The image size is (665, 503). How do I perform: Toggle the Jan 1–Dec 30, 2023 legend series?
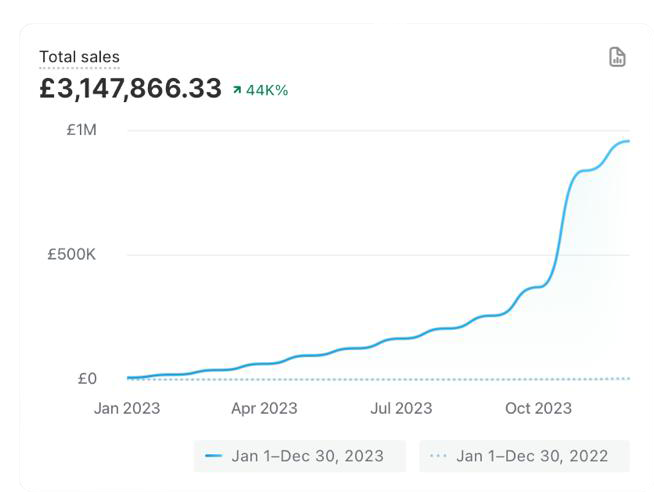[300, 456]
